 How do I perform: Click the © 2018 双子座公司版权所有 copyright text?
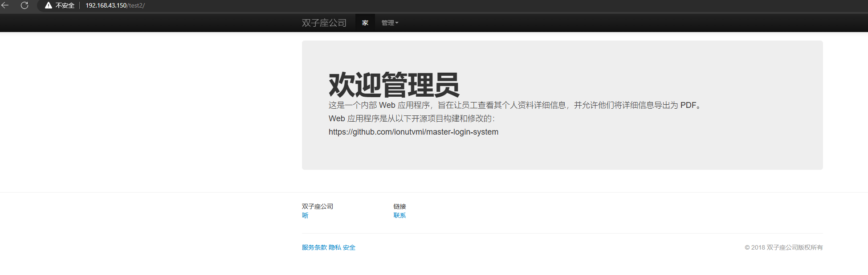pos(784,247)
